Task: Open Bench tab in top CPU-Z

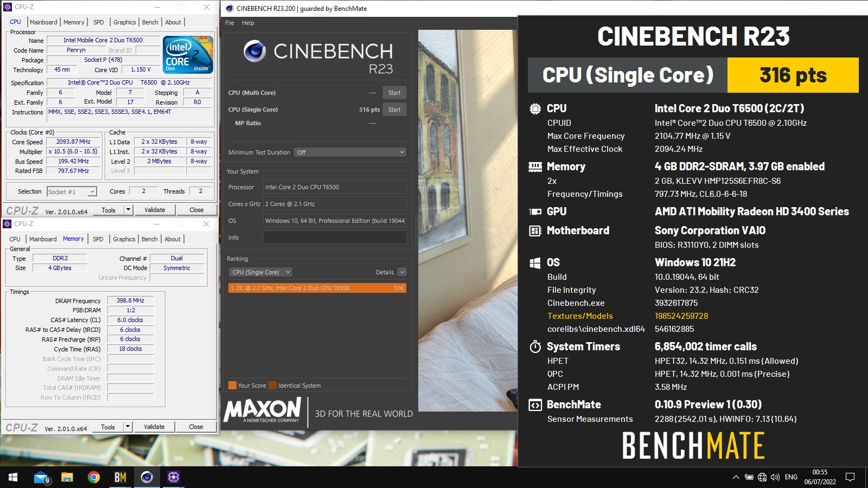Action: (150, 22)
